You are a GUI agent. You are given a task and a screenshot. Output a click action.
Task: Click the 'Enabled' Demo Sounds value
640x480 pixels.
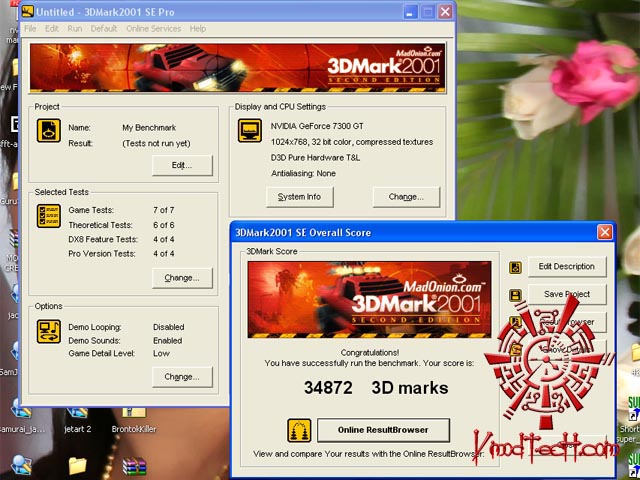click(168, 341)
